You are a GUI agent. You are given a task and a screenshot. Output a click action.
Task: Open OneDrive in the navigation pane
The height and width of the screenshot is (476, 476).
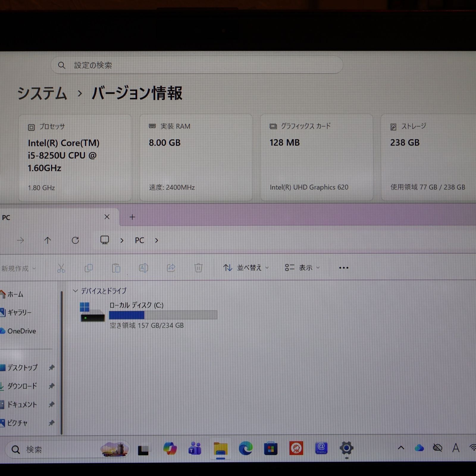point(18,331)
